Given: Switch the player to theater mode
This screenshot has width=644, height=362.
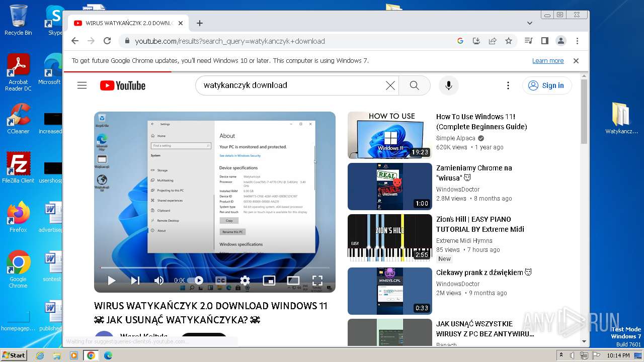Looking at the screenshot, I should 293,281.
